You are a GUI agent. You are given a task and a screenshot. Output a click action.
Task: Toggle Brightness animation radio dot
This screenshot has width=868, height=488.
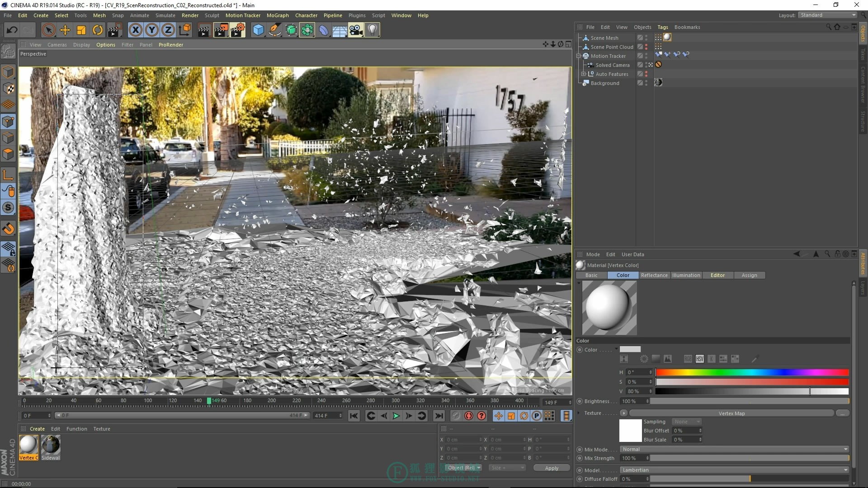click(x=580, y=401)
